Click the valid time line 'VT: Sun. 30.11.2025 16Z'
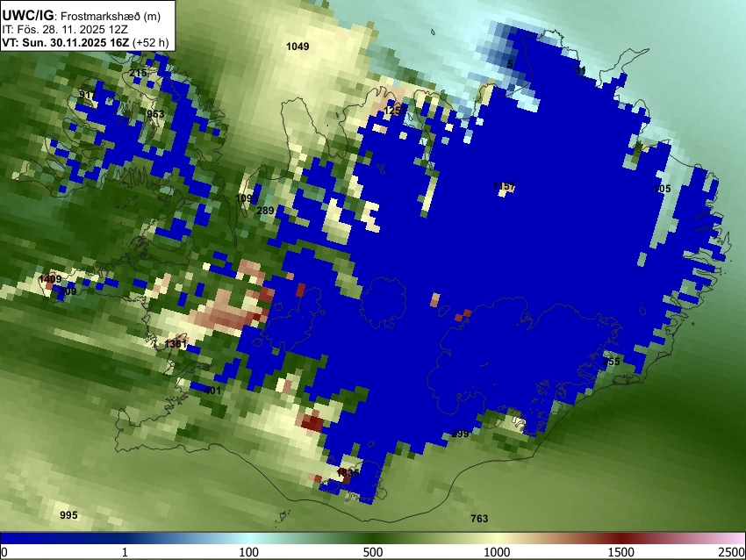 (65, 42)
